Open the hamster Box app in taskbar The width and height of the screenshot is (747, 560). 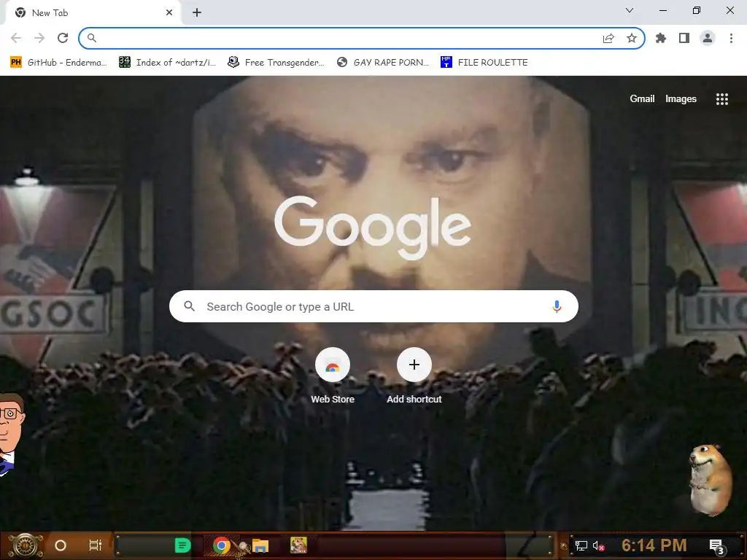[x=298, y=545]
